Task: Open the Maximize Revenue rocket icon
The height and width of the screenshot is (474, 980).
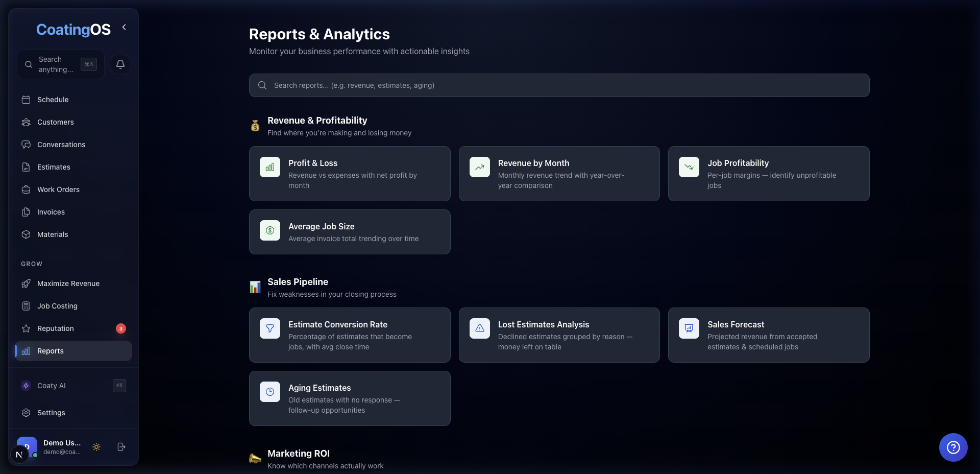Action: click(x=26, y=283)
